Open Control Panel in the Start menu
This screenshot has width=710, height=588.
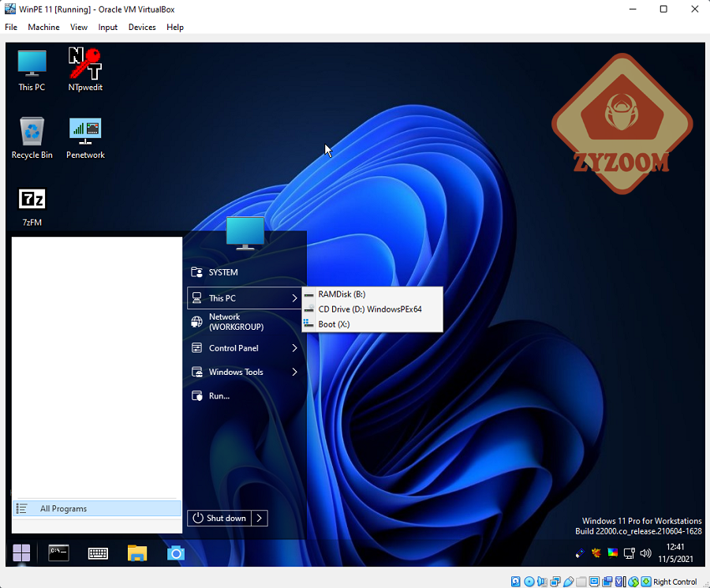(x=245, y=348)
